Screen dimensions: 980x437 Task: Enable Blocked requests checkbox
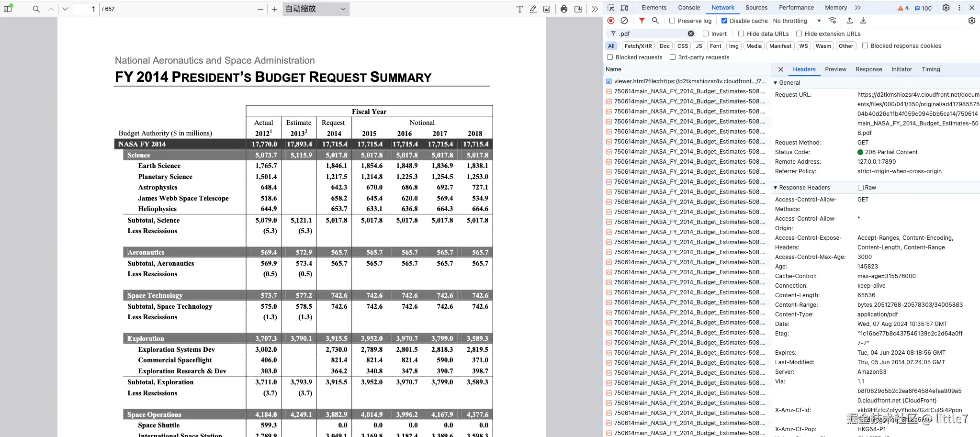610,57
